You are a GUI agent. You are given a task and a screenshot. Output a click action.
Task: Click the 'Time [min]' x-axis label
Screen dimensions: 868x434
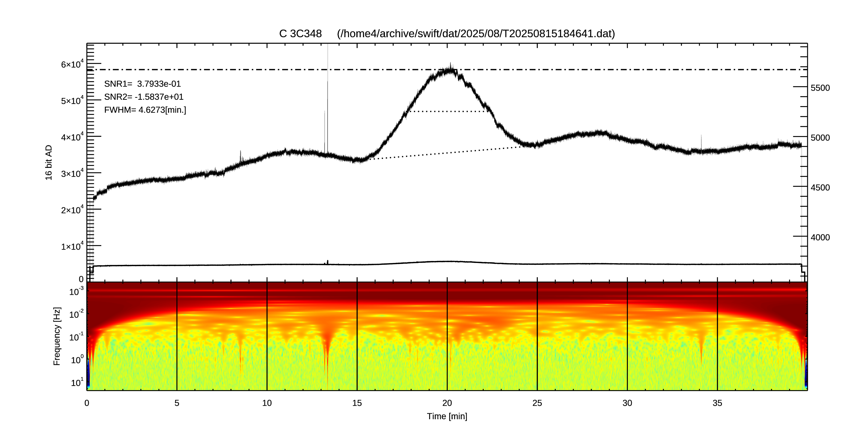(x=447, y=416)
